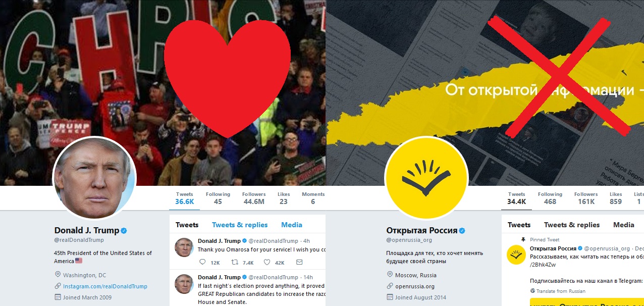The height and width of the screenshot is (306, 644).
Task: Click the retweet icon showing 7.4K
Action: pyautogui.click(x=234, y=262)
